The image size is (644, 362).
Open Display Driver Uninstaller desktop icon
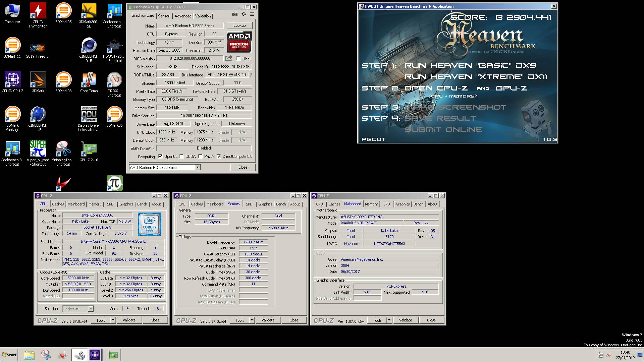(x=89, y=119)
